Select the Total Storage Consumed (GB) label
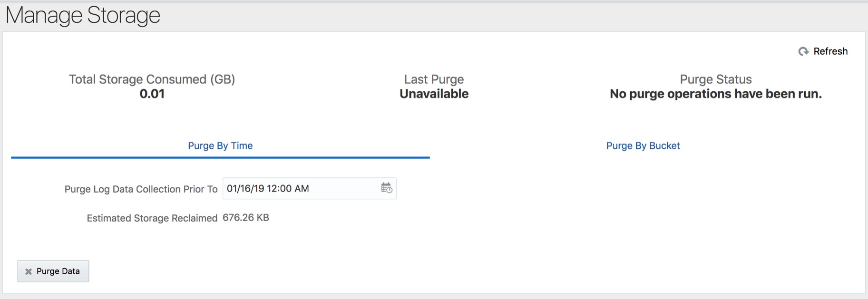Viewport: 868px width, 299px height. coord(152,79)
